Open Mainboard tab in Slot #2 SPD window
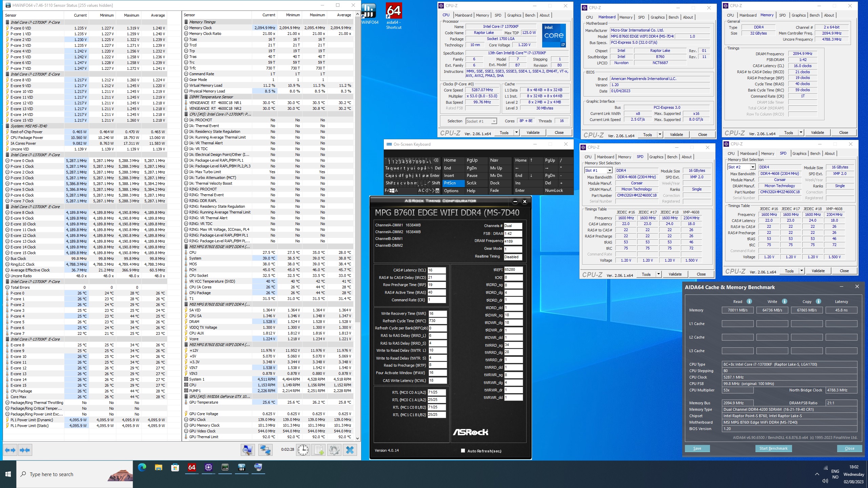 pos(748,154)
